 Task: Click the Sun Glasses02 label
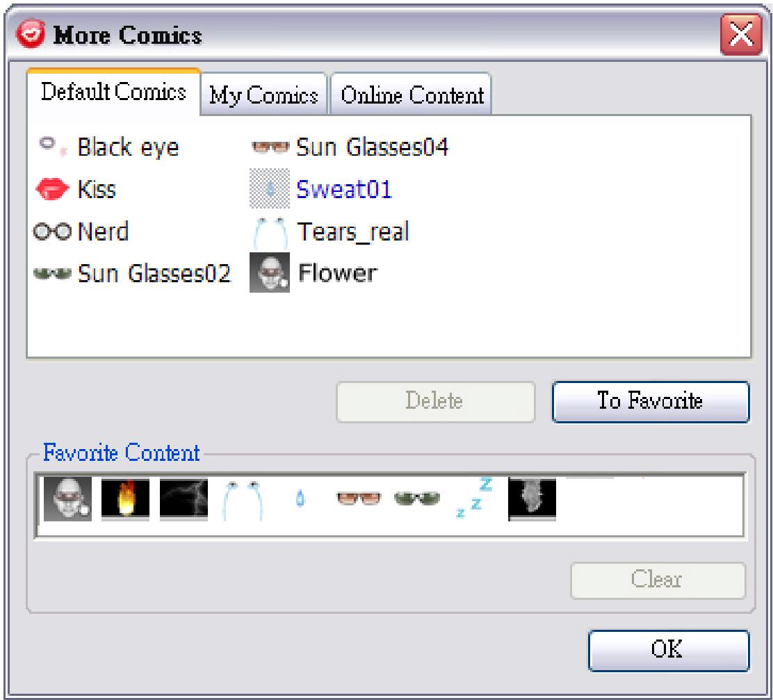pos(154,273)
